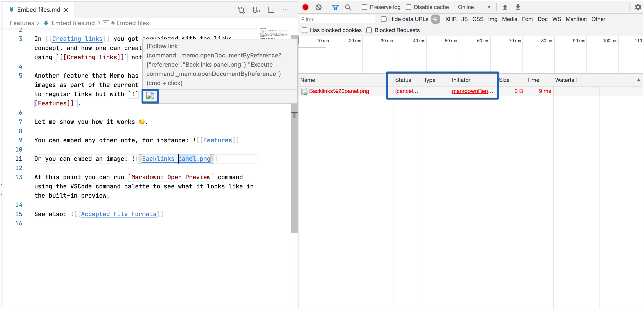644x310 pixels.
Task: Click the heading symbol icon in breadcrumb
Action: [106, 23]
